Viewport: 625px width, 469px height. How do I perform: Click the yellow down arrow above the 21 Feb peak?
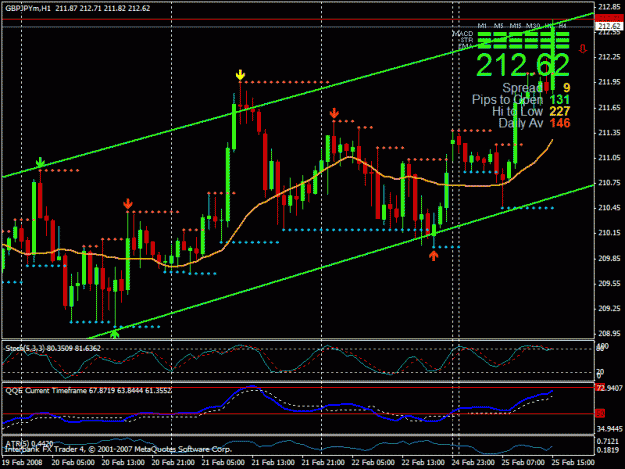click(240, 75)
